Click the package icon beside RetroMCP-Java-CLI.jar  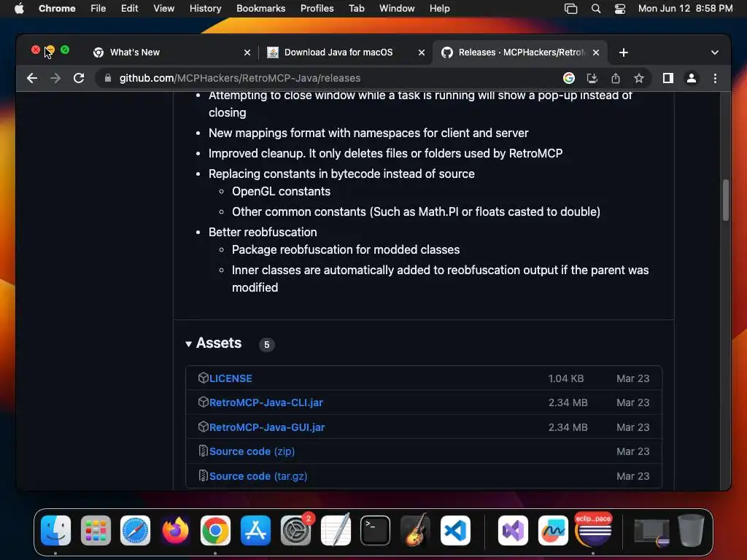[204, 402]
